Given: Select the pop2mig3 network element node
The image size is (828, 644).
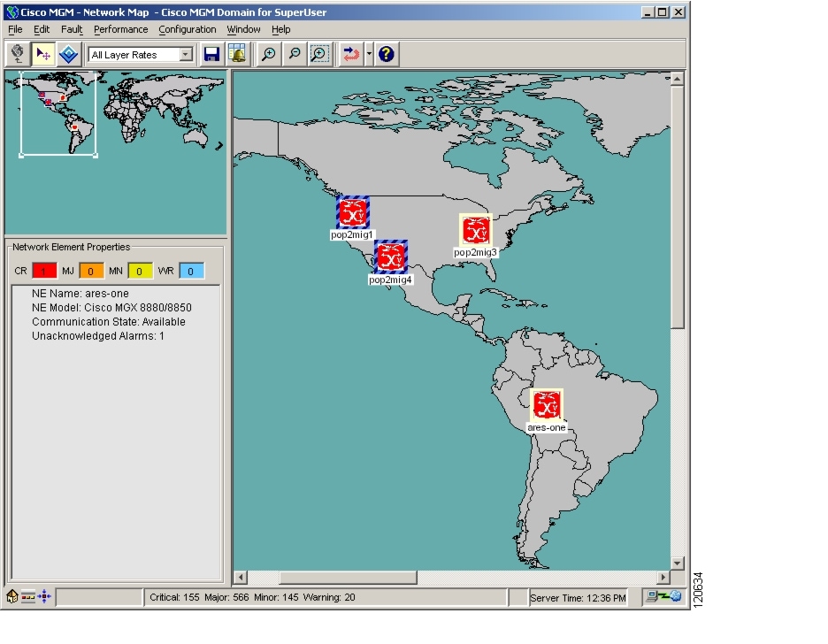Looking at the screenshot, I should pos(476,231).
